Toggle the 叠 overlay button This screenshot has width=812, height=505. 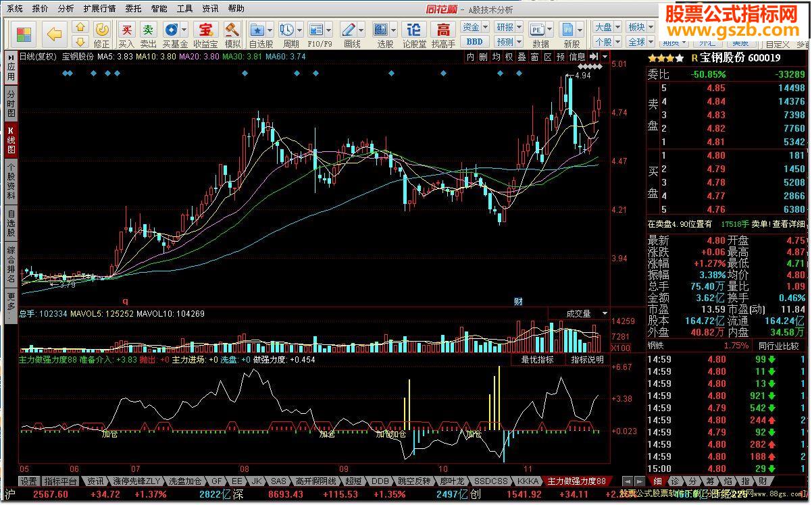[x=522, y=57]
